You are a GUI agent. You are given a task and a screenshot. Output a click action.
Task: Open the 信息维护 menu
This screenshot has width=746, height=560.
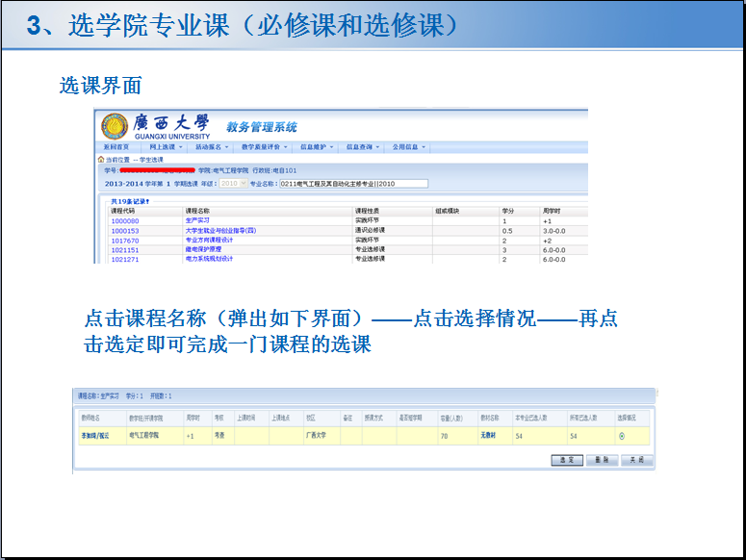317,147
